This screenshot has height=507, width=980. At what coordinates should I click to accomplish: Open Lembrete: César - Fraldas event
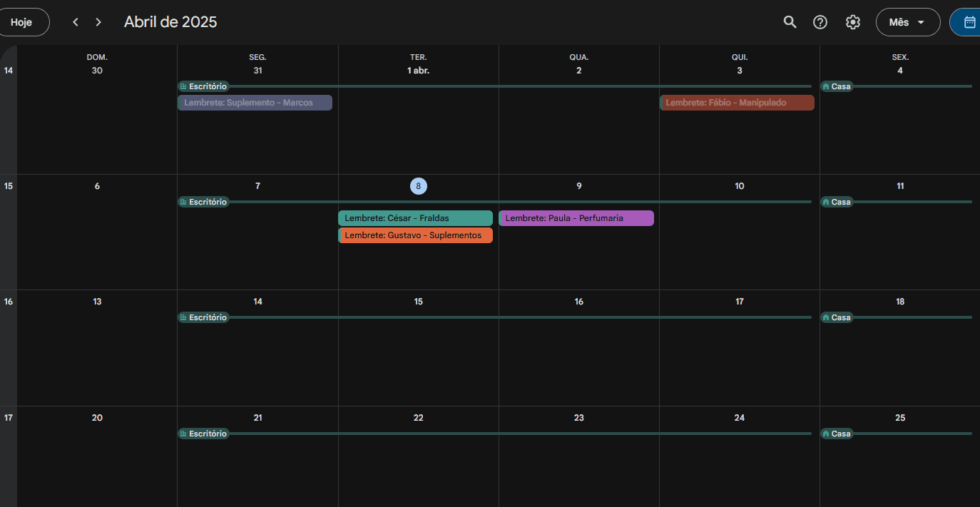coord(415,218)
